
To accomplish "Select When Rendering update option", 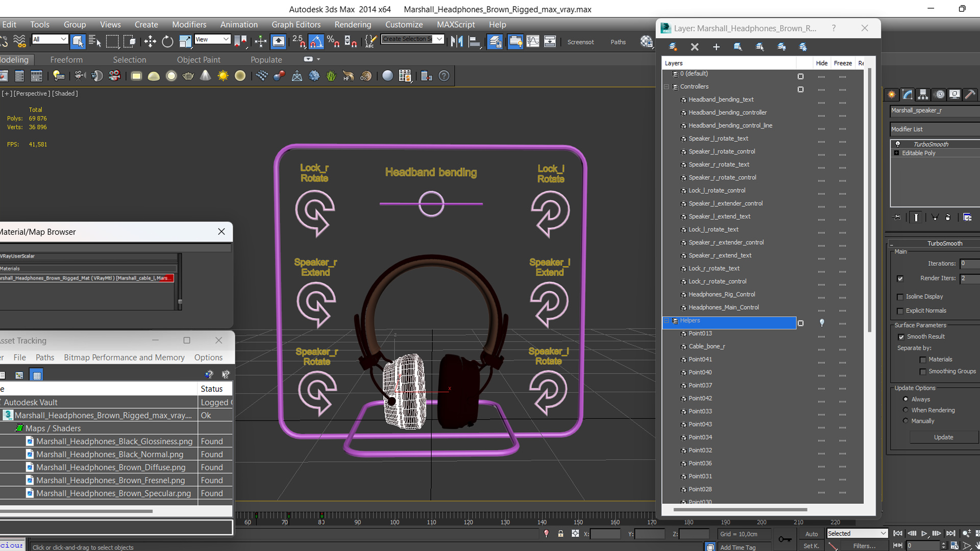I will [x=905, y=410].
